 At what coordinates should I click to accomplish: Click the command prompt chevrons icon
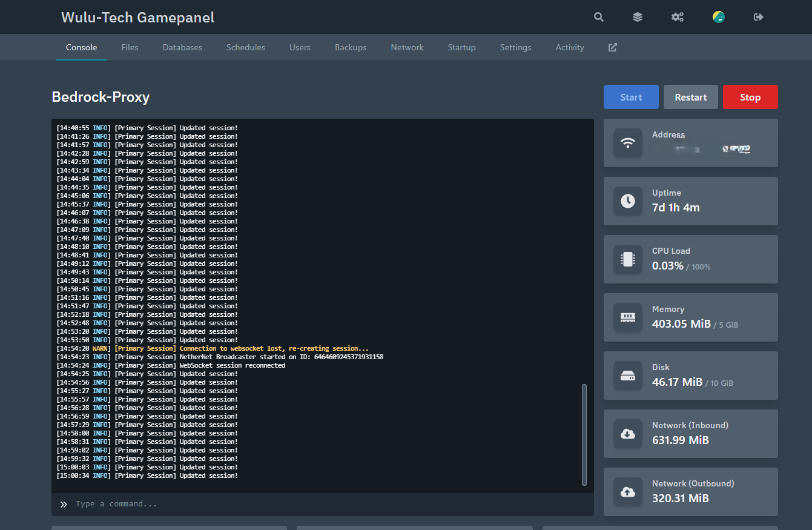tap(64, 504)
